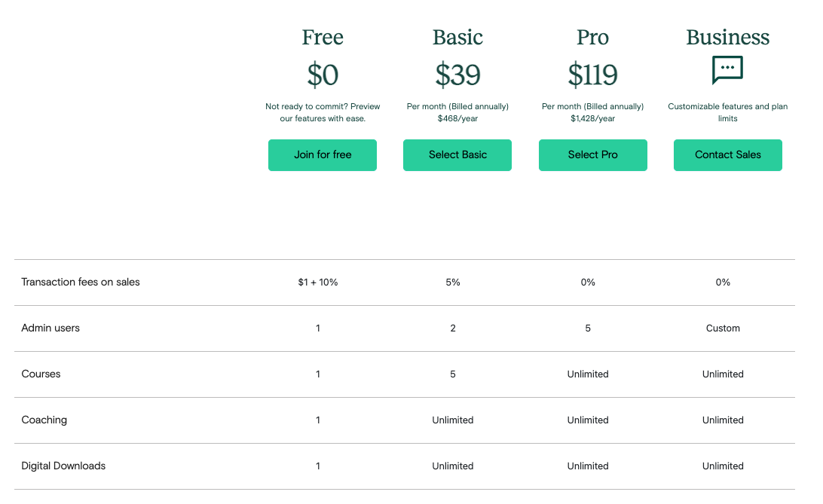Click the Basic plan heading
Screen dimensions: 823x504
click(457, 37)
